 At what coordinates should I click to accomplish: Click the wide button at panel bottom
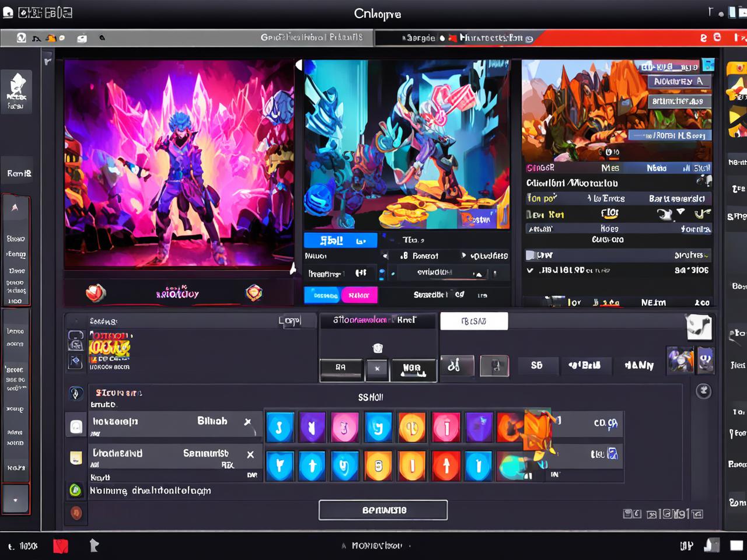click(x=383, y=510)
